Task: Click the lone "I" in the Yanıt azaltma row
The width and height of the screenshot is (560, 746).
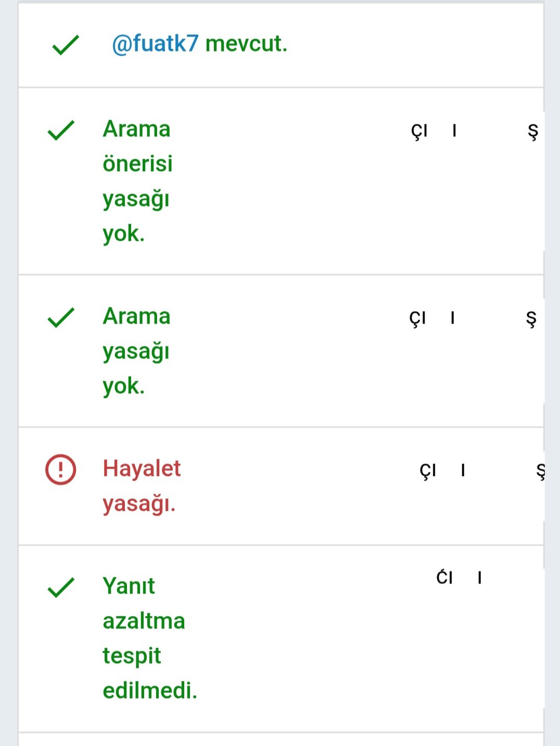Action: [x=479, y=577]
